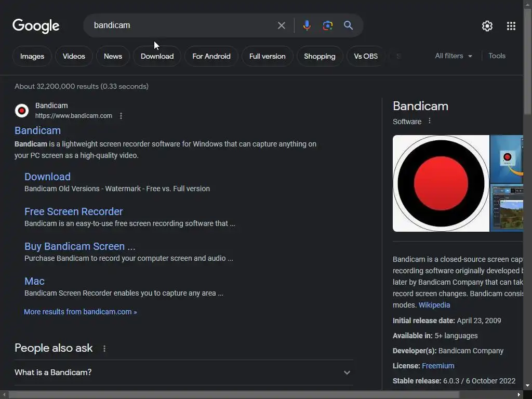Open three-dot menu beside People also ask
Screen dimensions: 532x399
point(104,349)
